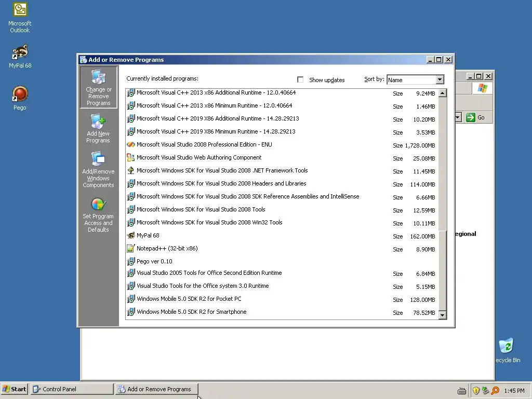The image size is (532, 399).
Task: Click icon of Visual C++ 2019 X86 Minimum Runtime
Action: click(130, 131)
